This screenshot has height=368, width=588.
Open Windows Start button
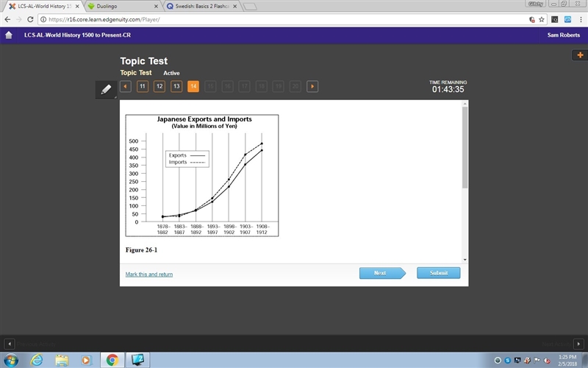pyautogui.click(x=10, y=361)
